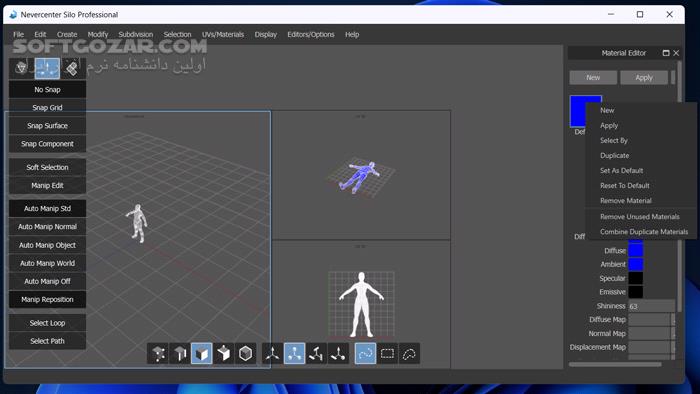Viewport: 700px width, 394px height.
Task: Enable Snap Surface
Action: click(47, 126)
